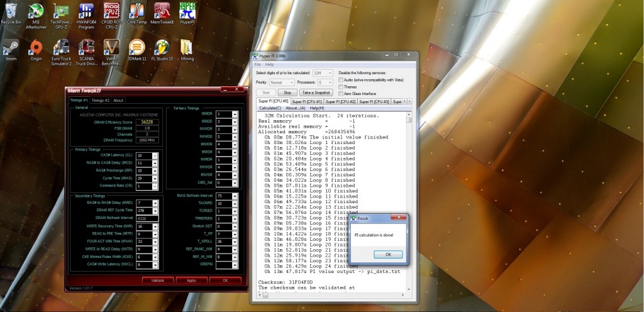Viewport: 644px width, 312px height.
Task: Open the CAS# Write Latency (tWCL) dropdown
Action: (155, 265)
